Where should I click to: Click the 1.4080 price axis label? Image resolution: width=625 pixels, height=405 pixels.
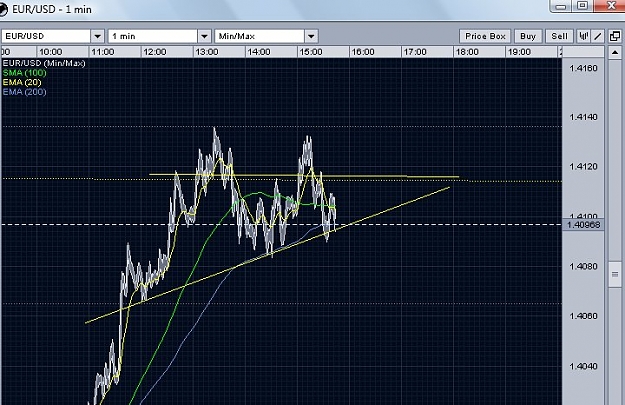coord(584,266)
